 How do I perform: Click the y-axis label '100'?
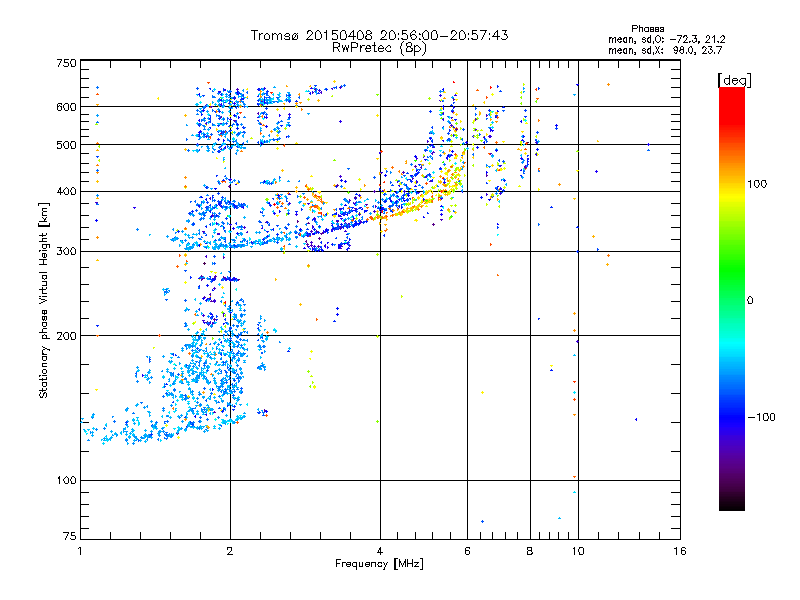tap(66, 480)
